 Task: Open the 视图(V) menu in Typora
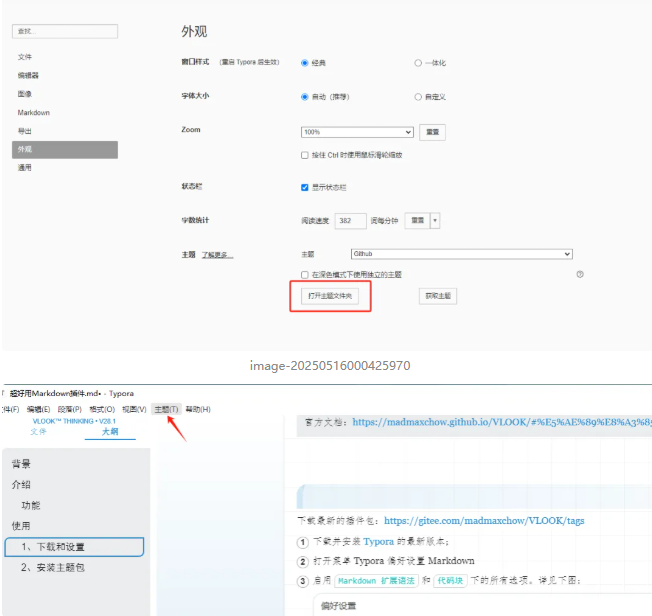point(134,409)
